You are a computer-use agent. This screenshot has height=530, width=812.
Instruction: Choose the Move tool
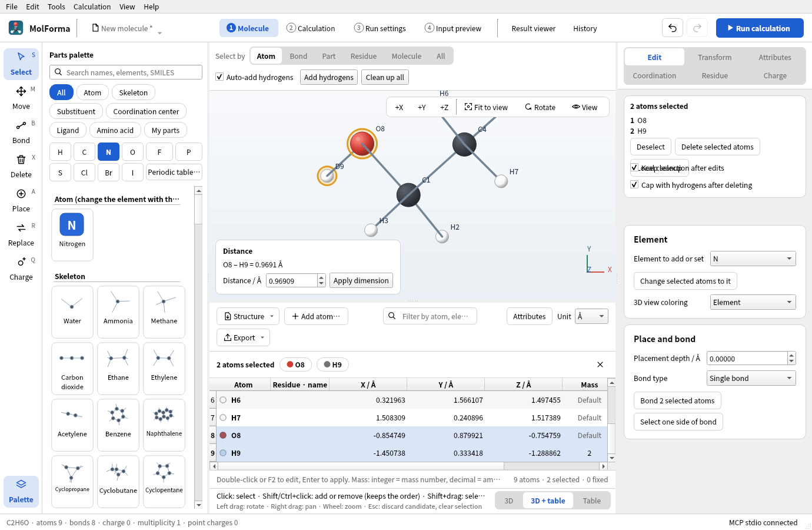click(21, 98)
